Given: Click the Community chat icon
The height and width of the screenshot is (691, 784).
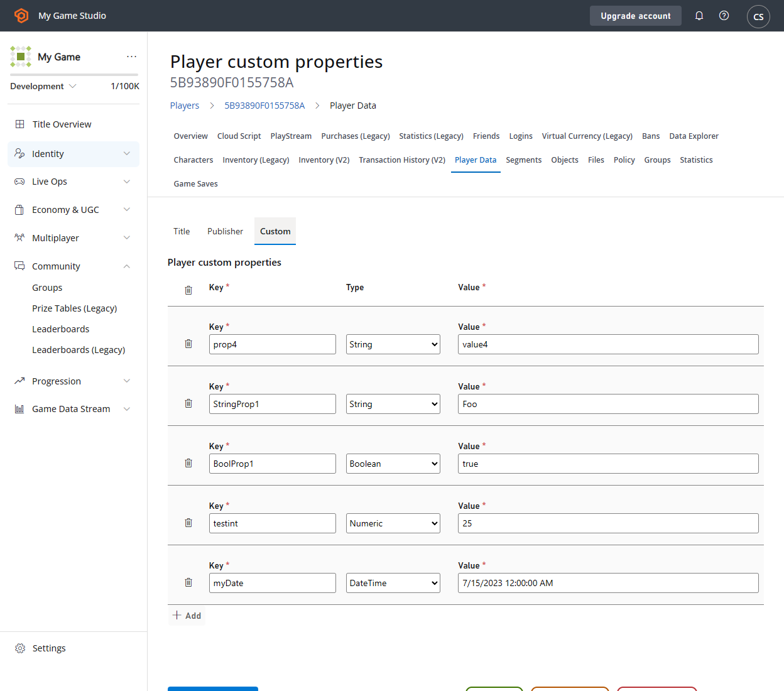Looking at the screenshot, I should coord(19,266).
